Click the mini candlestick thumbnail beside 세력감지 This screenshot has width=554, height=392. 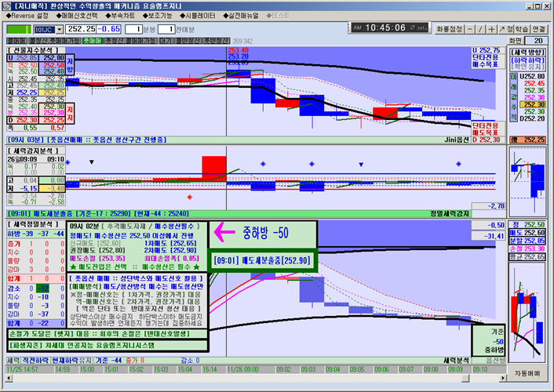click(527, 182)
